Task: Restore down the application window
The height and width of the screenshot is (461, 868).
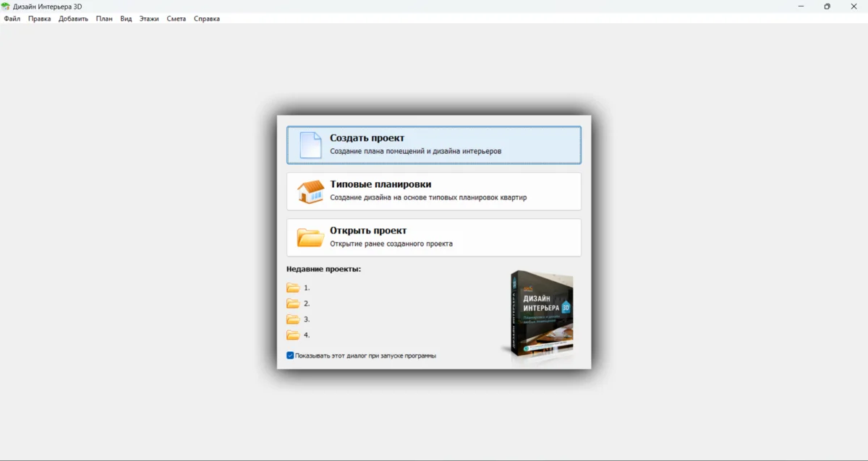Action: pos(827,7)
